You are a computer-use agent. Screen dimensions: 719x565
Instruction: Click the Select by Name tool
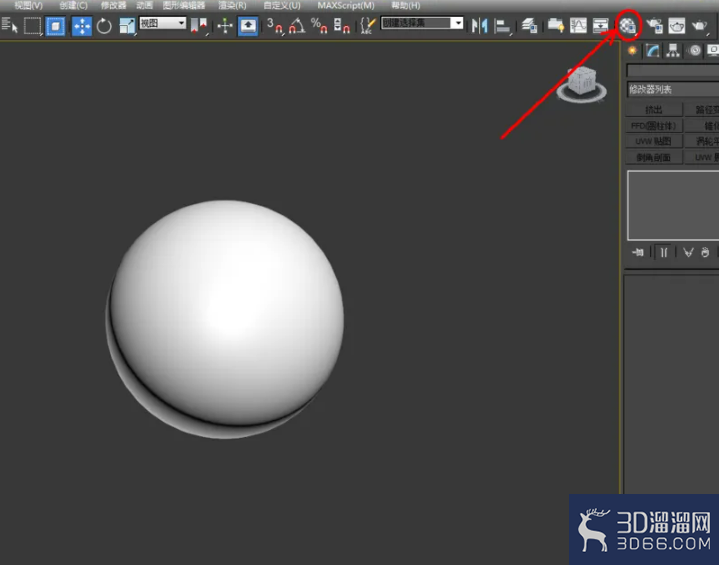(x=9, y=25)
